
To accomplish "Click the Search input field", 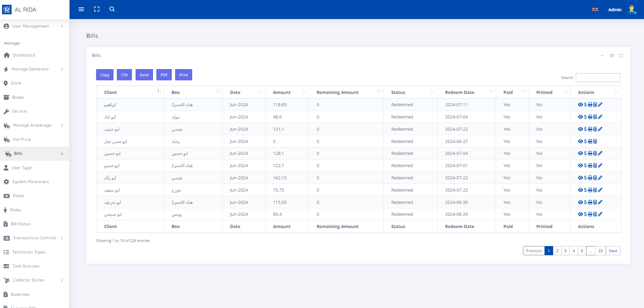I will (x=598, y=78).
